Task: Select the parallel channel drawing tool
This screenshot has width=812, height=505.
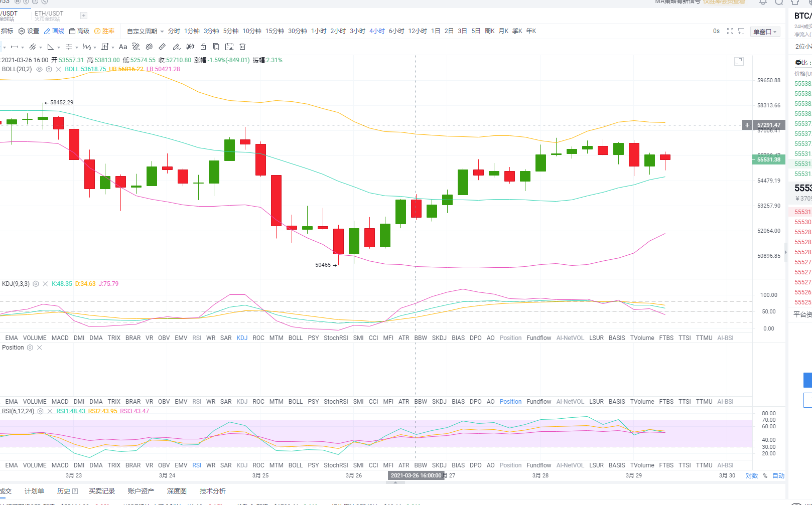Action: (x=33, y=47)
